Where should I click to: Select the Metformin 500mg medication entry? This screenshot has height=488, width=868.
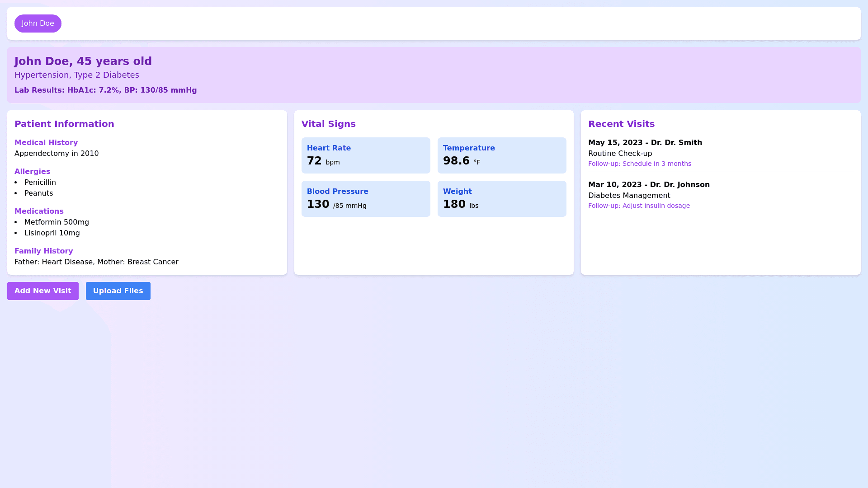(57, 222)
